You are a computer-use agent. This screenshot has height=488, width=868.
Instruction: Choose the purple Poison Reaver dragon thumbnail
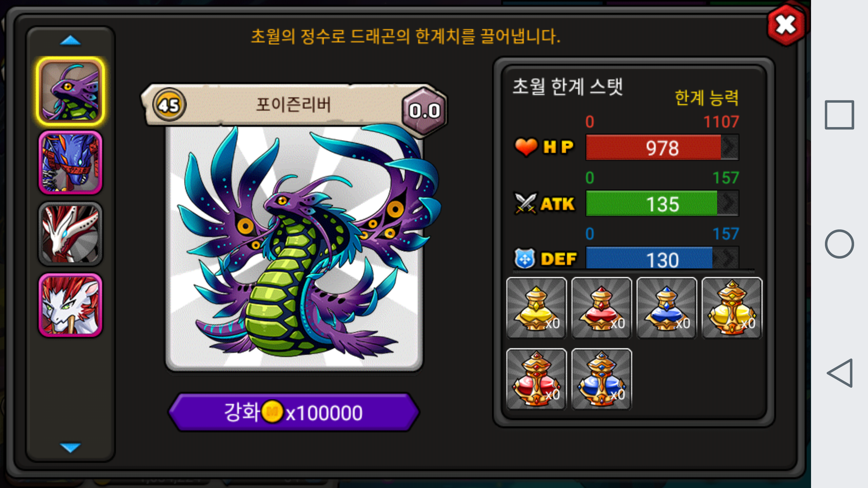pos(71,91)
